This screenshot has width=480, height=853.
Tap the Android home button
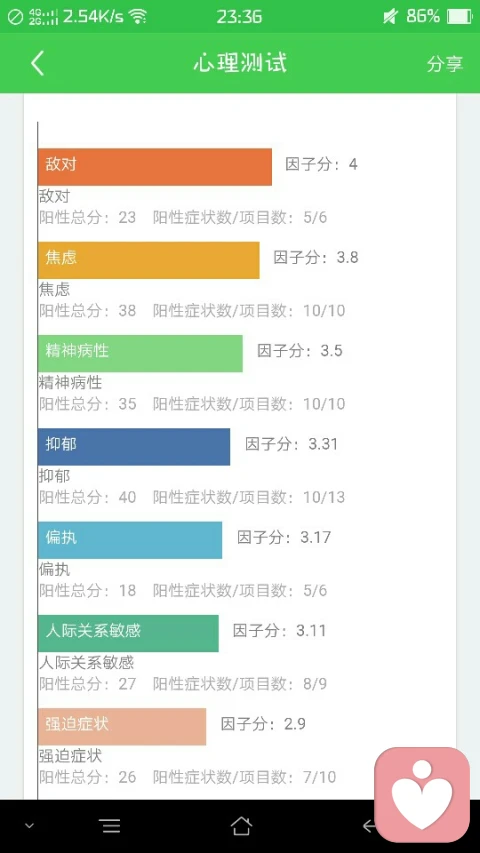click(241, 826)
